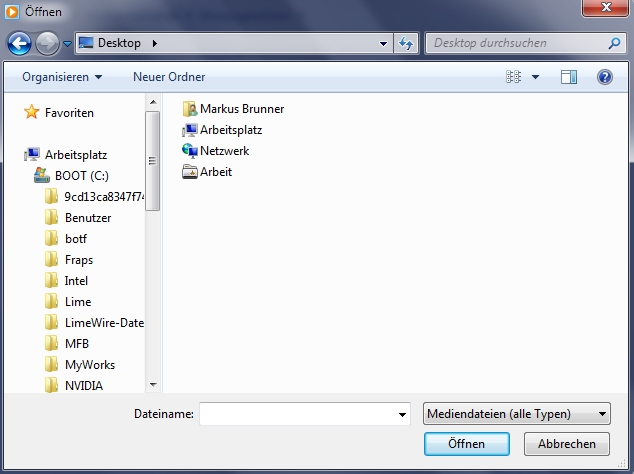The width and height of the screenshot is (634, 474).
Task: Open the Organisieren dropdown menu
Action: point(62,77)
